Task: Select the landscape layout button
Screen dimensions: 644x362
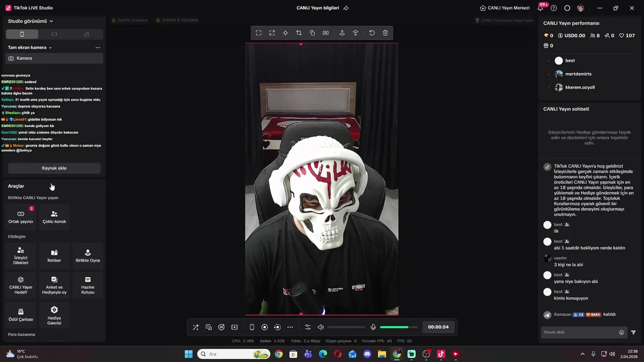Action: click(x=54, y=34)
